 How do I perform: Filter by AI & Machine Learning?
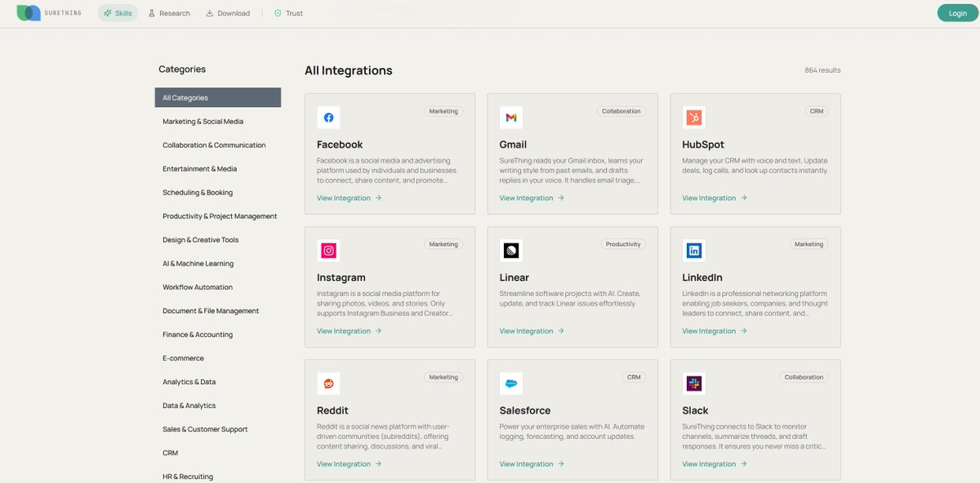click(x=218, y=263)
